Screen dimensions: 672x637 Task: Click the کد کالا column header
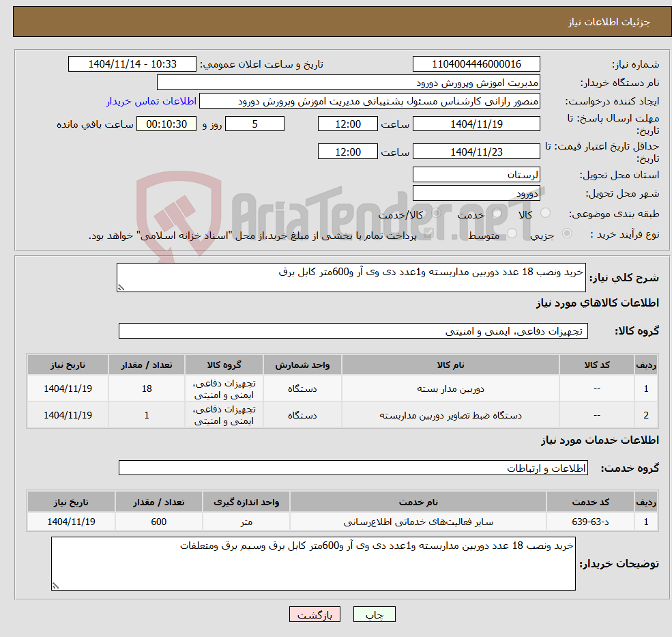[x=597, y=365]
